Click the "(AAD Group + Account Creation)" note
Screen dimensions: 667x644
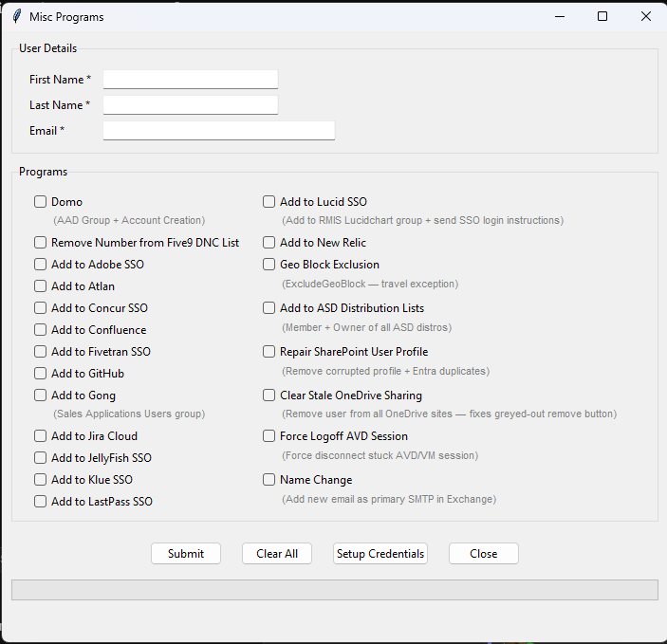pyautogui.click(x=129, y=220)
